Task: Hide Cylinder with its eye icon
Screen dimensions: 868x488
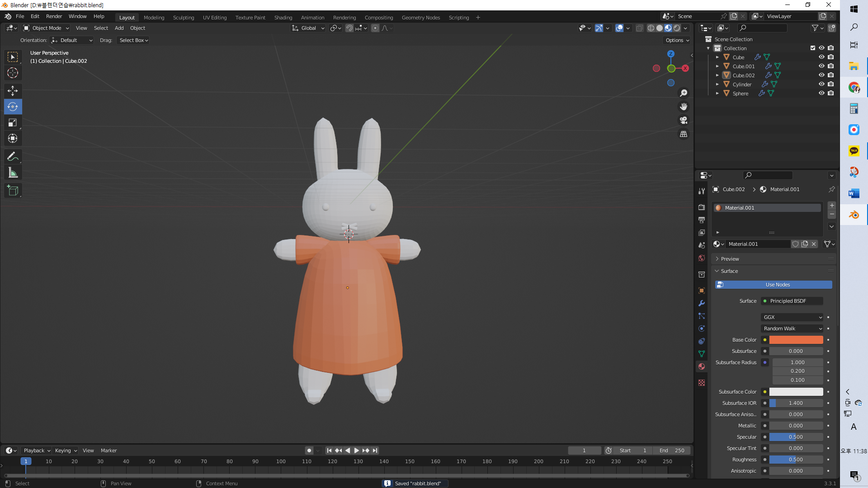Action: 821,84
